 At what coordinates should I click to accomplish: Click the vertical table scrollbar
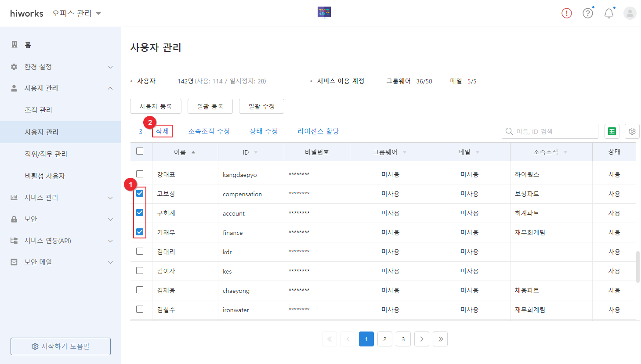pyautogui.click(x=638, y=266)
